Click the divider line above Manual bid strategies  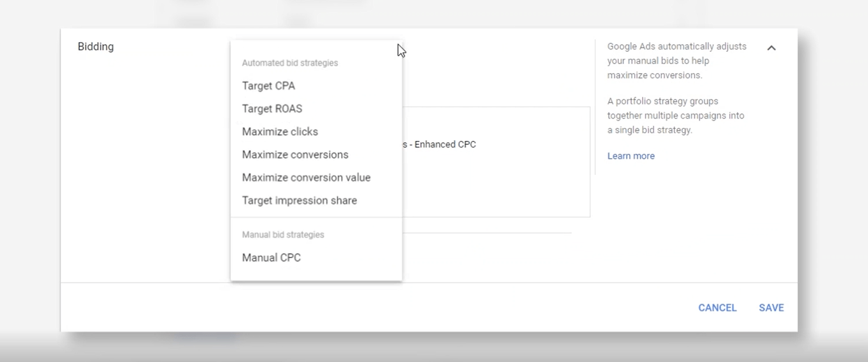(316, 218)
